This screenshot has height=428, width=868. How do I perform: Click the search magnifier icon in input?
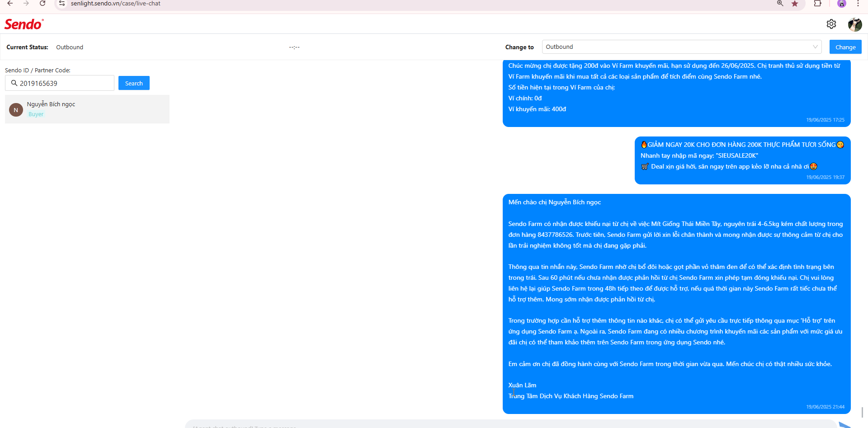[14, 83]
